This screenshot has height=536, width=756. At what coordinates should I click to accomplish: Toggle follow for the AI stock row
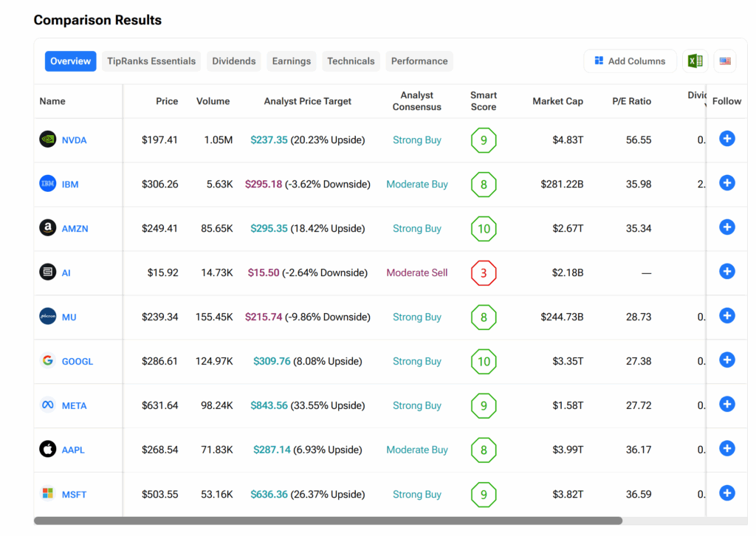tap(726, 272)
